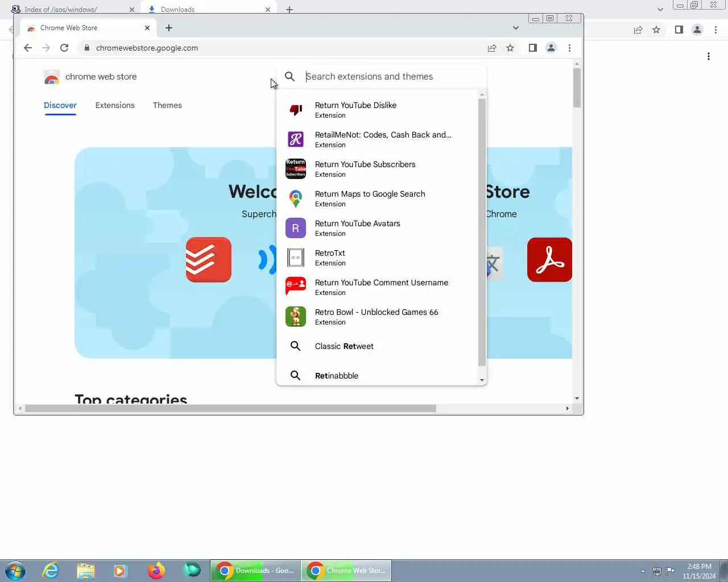Open new tab in front Chrome window
This screenshot has width=728, height=582.
click(x=169, y=28)
